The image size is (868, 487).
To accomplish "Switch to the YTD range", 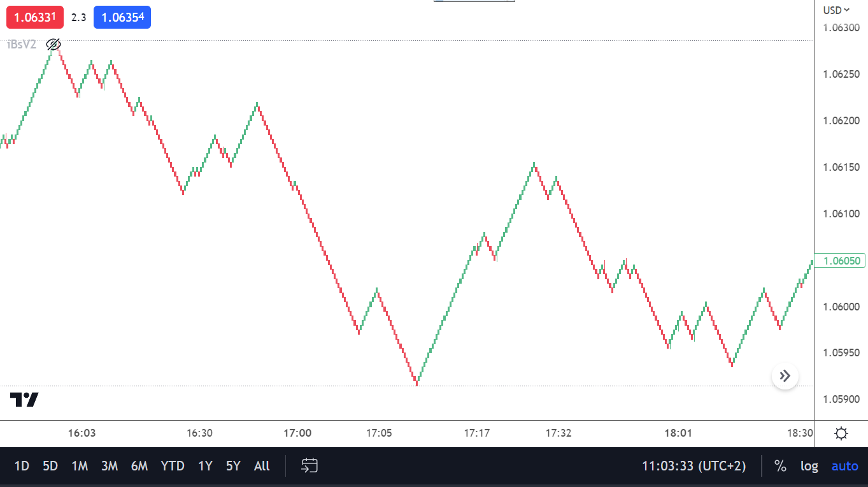I will point(173,466).
